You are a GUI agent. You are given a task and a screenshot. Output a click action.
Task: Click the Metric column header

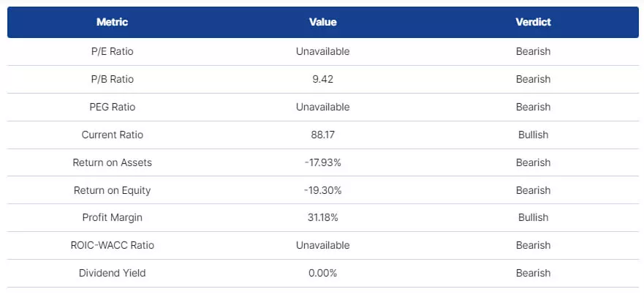(112, 22)
